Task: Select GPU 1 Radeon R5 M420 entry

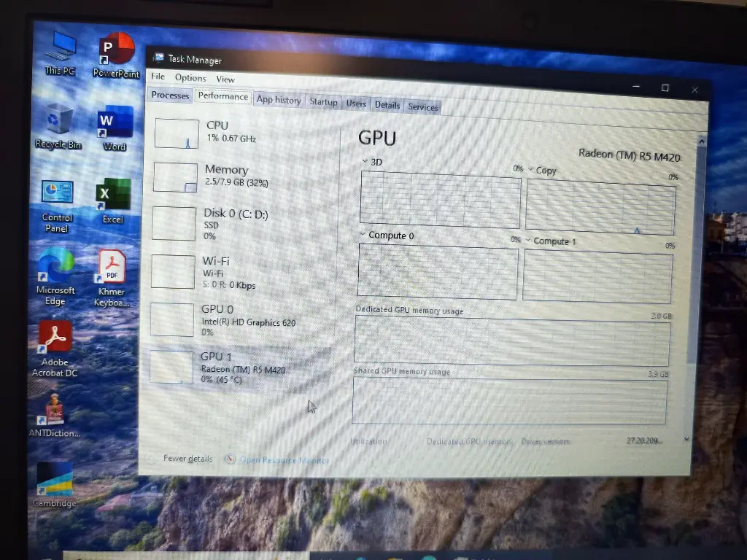Action: [239, 367]
